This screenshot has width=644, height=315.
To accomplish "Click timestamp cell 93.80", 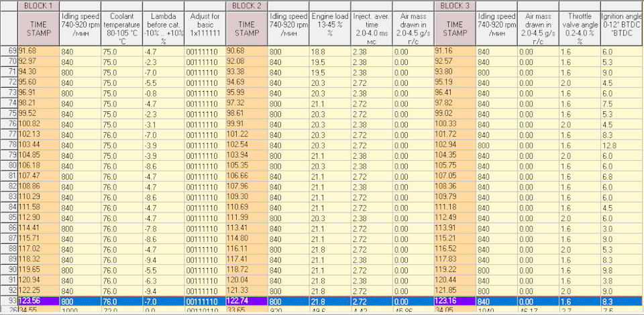I will point(455,72).
